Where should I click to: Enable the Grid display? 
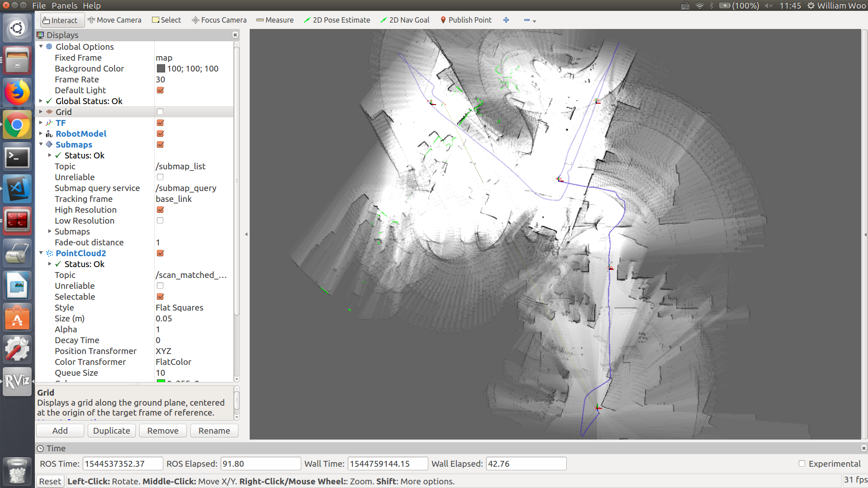pos(160,112)
